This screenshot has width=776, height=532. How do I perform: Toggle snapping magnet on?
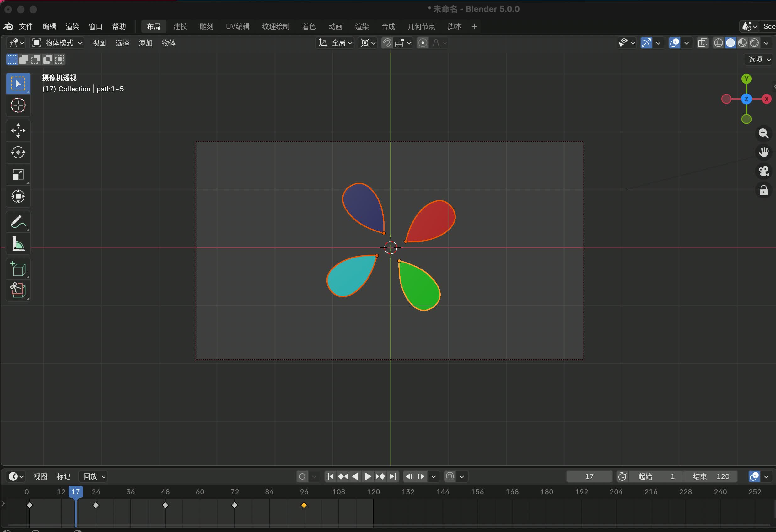click(x=387, y=43)
